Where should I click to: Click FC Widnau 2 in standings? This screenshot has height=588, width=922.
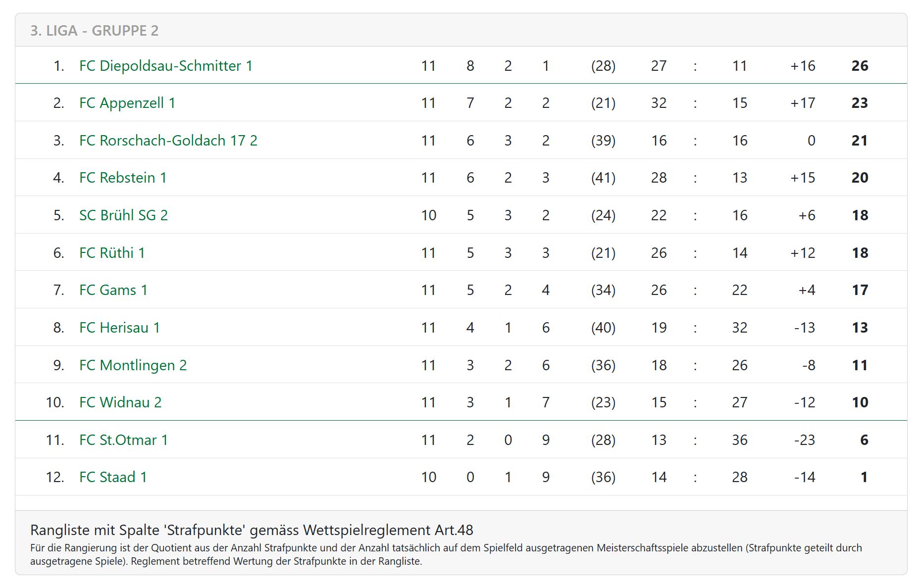pyautogui.click(x=120, y=402)
